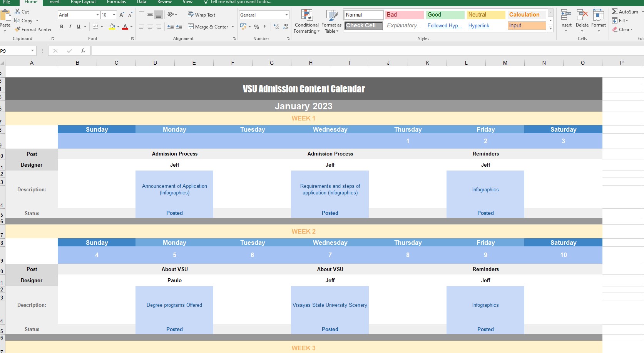Decrease font size with the smaller A
Viewport: 644px width, 353px height.
pyautogui.click(x=130, y=15)
